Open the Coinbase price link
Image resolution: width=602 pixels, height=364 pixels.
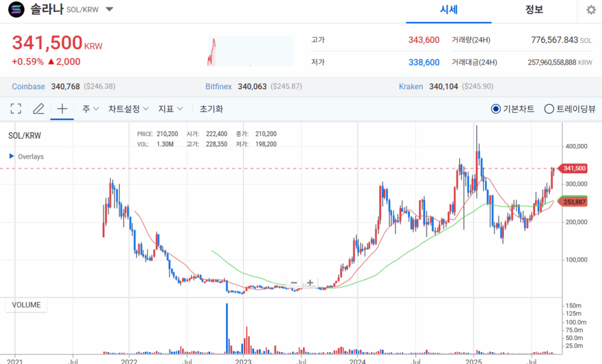tap(28, 87)
